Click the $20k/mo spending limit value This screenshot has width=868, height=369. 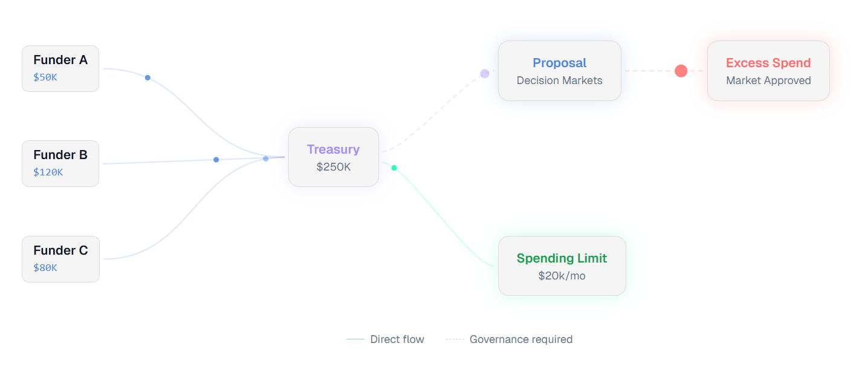click(x=562, y=276)
